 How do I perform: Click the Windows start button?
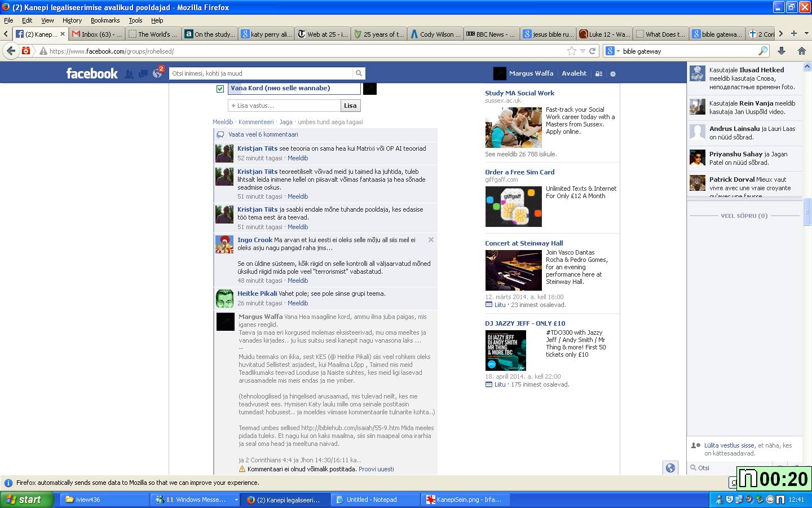pyautogui.click(x=27, y=500)
